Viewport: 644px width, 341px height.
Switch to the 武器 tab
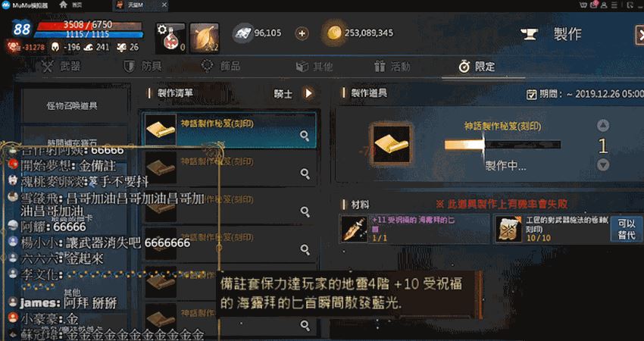tap(61, 66)
